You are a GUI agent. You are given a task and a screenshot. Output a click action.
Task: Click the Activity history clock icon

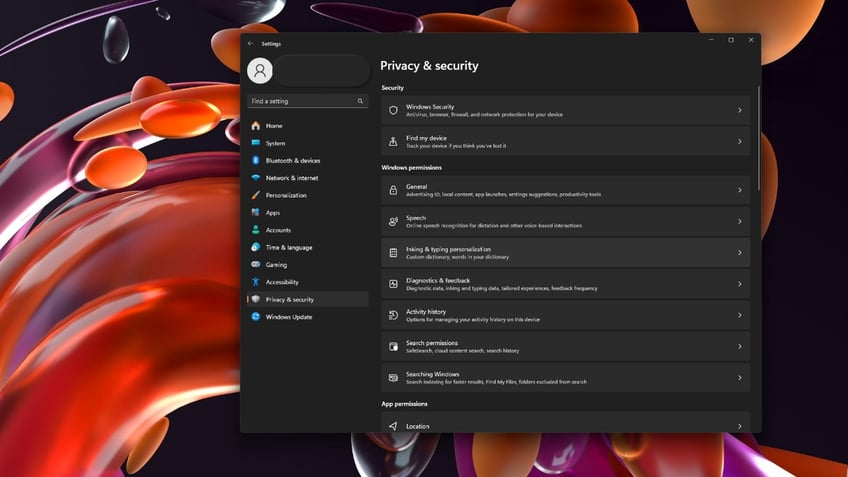393,315
